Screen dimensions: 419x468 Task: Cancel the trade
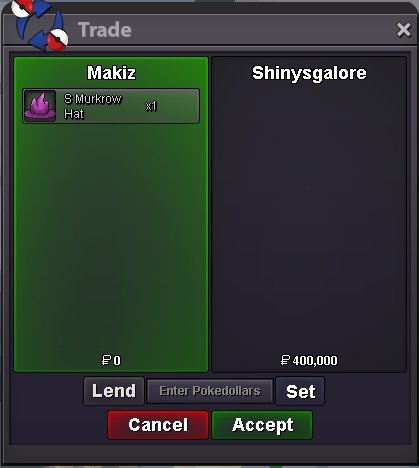(x=158, y=425)
